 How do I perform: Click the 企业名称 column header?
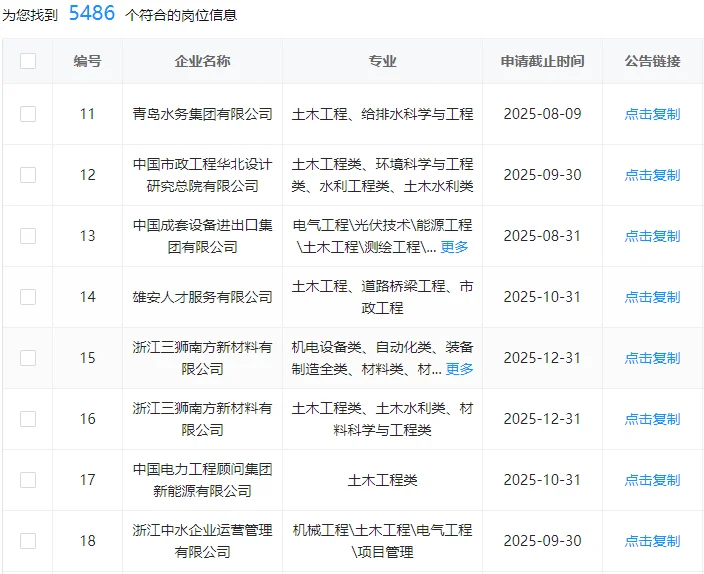(202, 61)
